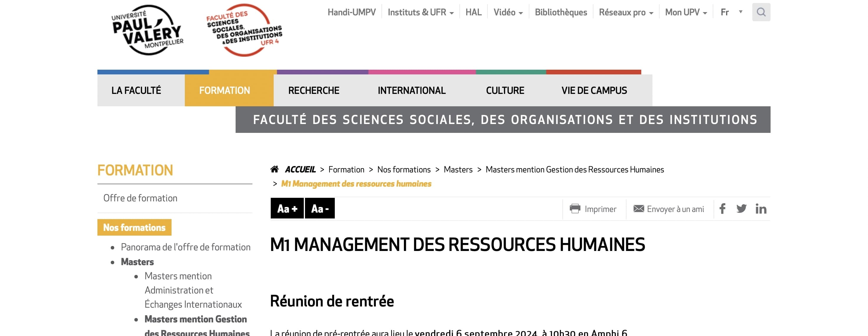This screenshot has width=868, height=336.
Task: Open the HAL link
Action: 474,12
